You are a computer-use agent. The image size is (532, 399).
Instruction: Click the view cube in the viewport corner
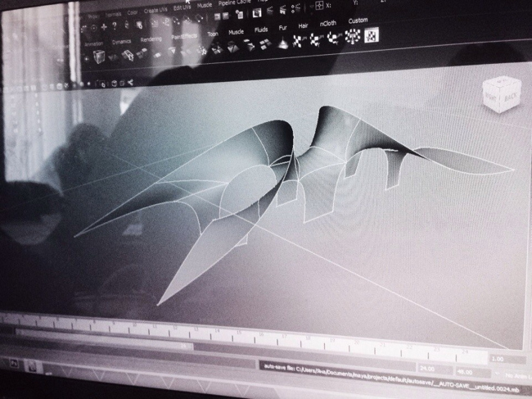[x=499, y=94]
